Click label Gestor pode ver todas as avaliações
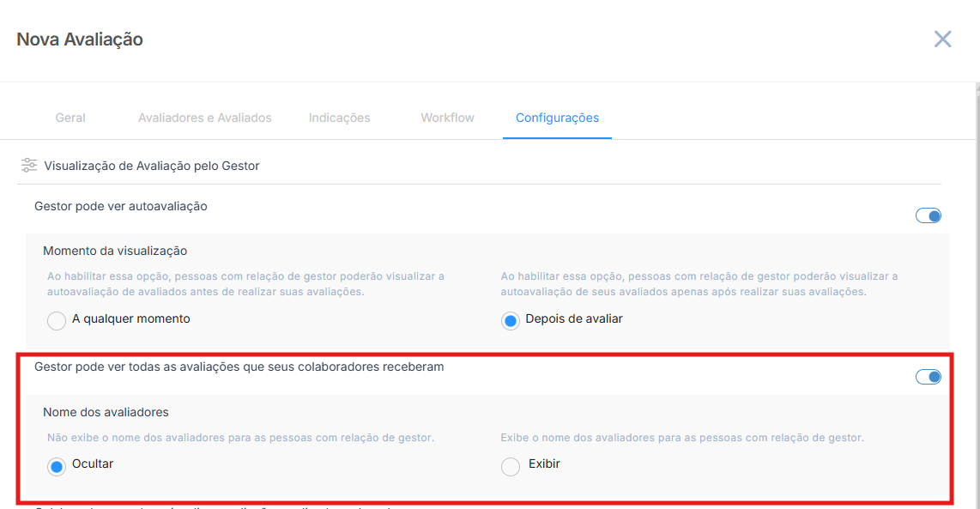Image resolution: width=980 pixels, height=509 pixels. tap(239, 367)
